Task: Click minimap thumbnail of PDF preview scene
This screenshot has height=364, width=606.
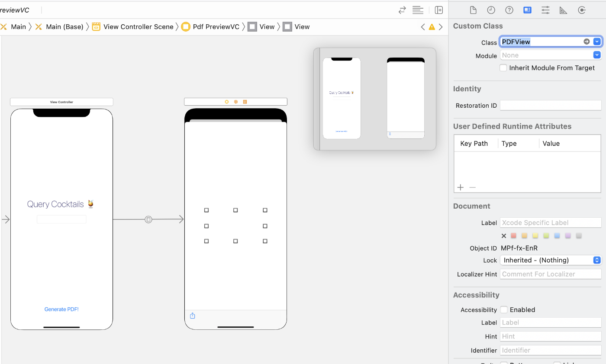Action: pos(406,98)
